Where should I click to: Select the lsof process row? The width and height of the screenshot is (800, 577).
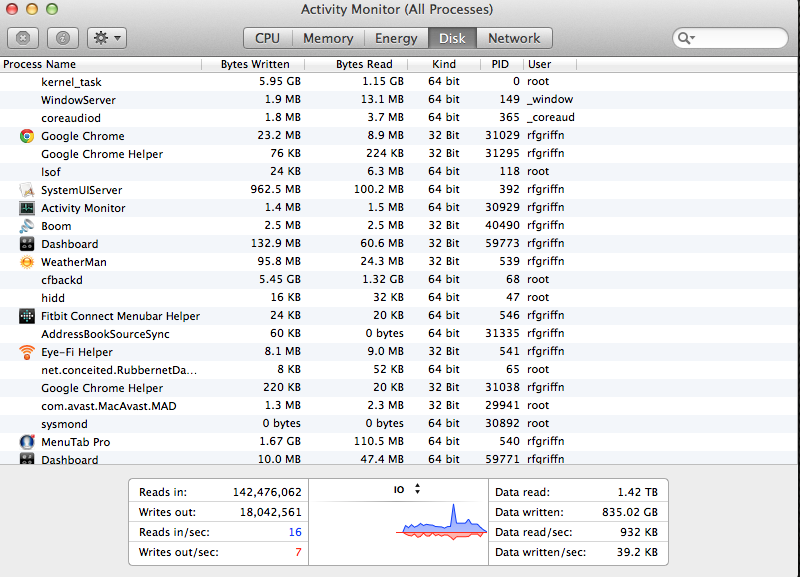(398, 171)
